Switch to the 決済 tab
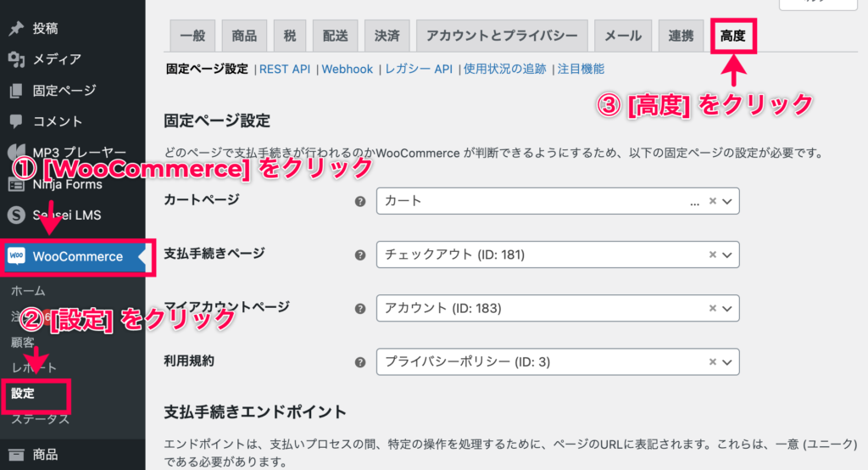This screenshot has width=868, height=470. [x=387, y=36]
